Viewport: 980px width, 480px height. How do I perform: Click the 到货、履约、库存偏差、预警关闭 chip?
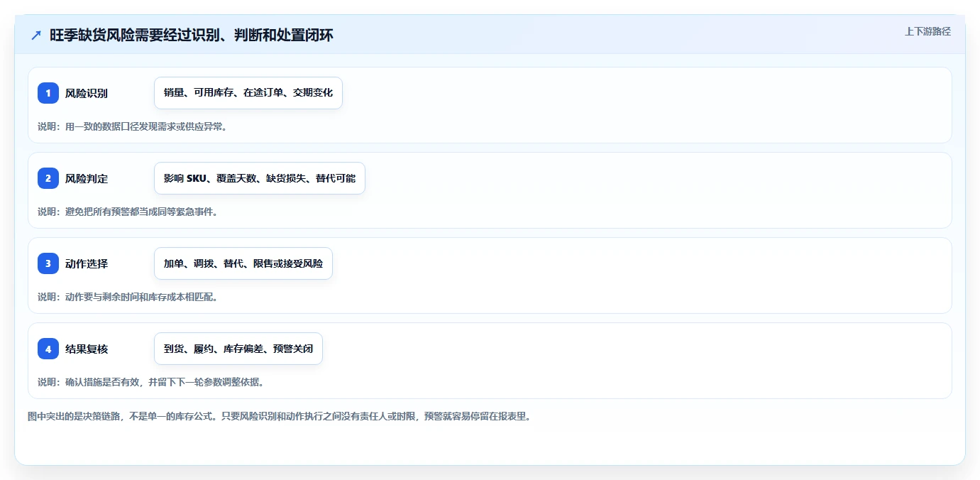pos(238,349)
